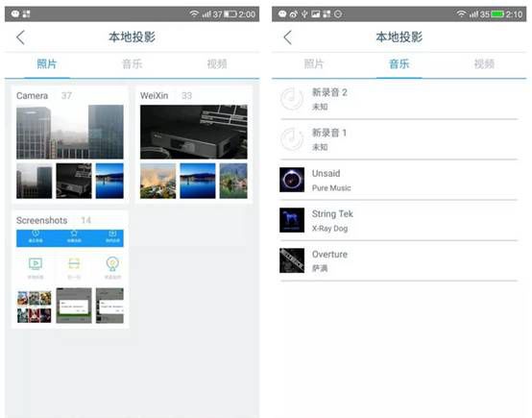The width and height of the screenshot is (532, 418).
Task: Select the 照片 tab in the left screen
Action: coord(47,63)
